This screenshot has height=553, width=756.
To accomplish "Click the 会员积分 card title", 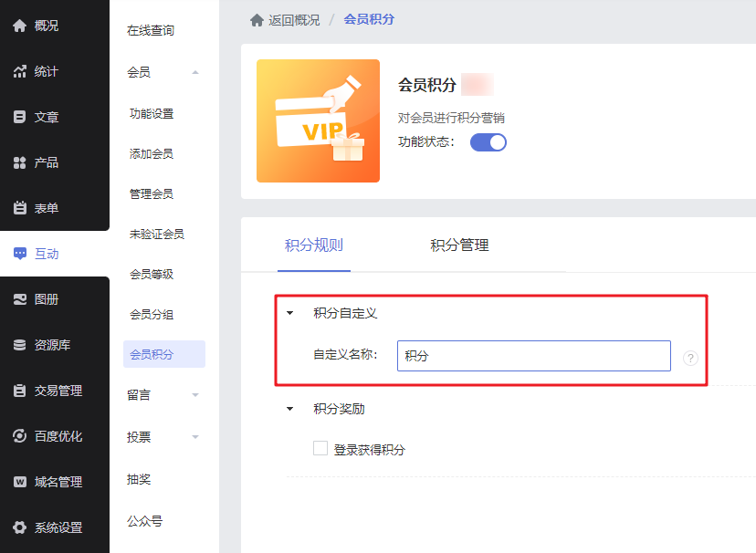I will point(427,85).
